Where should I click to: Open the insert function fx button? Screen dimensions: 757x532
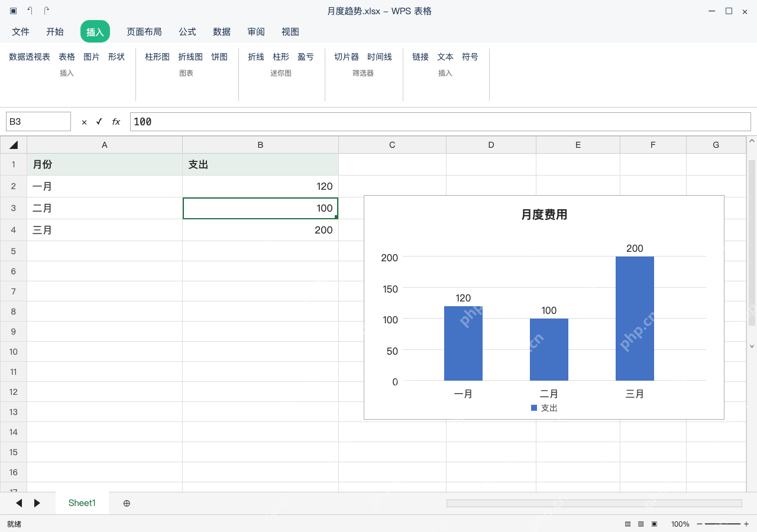click(116, 122)
